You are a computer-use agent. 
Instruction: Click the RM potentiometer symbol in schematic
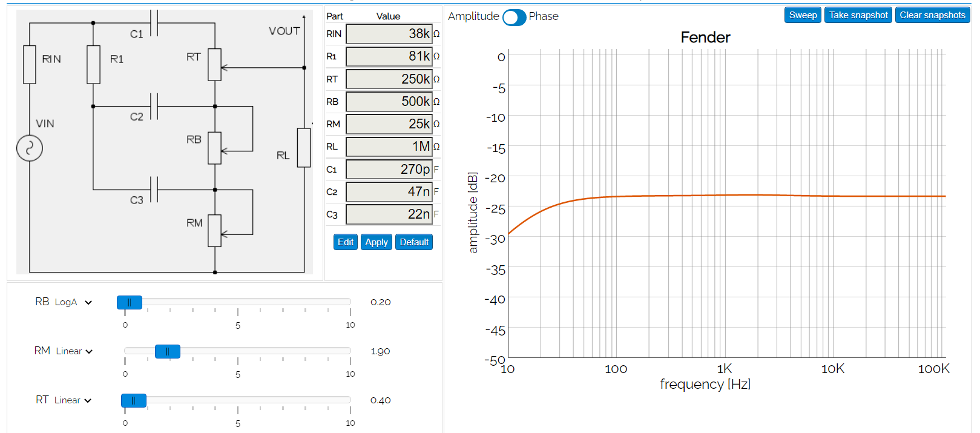(215, 231)
